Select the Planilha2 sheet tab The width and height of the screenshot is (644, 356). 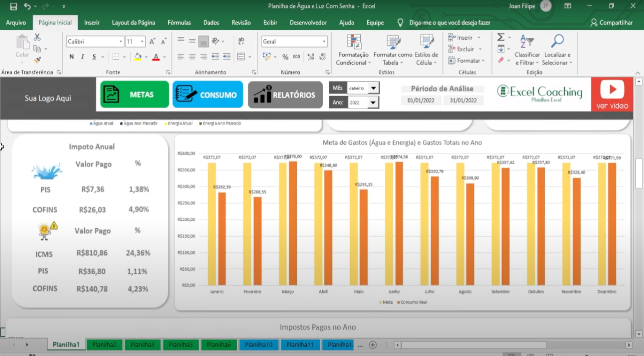point(104,345)
